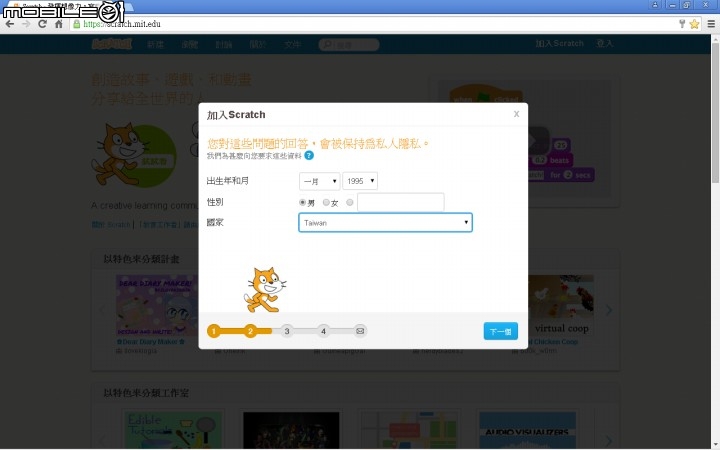Viewport: 720px width, 450px height.
Task: Open the 探索 explore menu item
Action: 189,45
